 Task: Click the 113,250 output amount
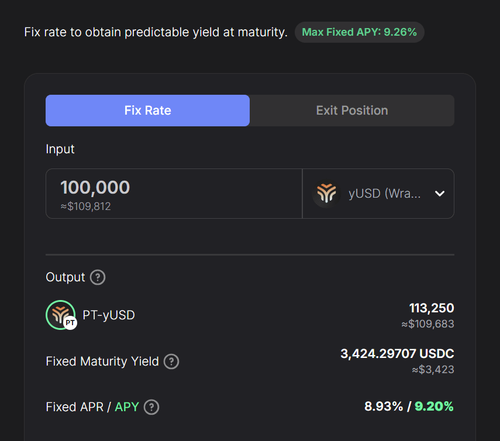click(432, 308)
